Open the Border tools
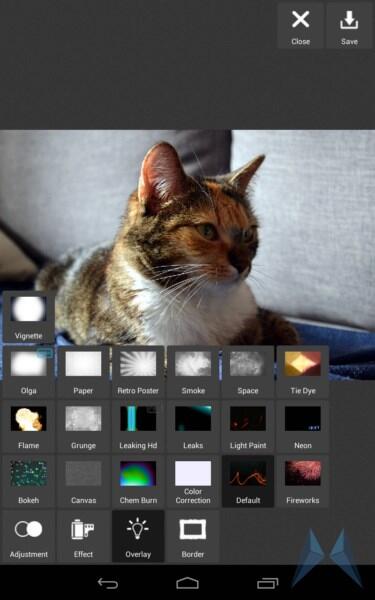The width and height of the screenshot is (375, 600). point(193,536)
